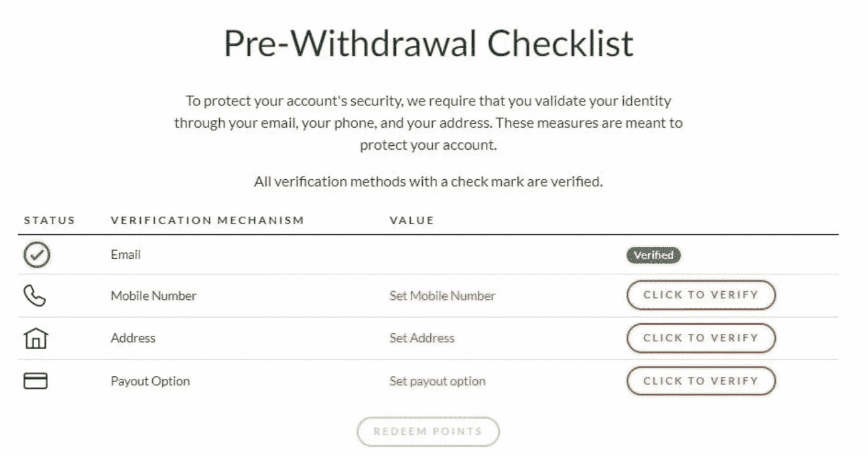Click the credit card icon beside Payout Option
This screenshot has height=456, width=868.
click(x=36, y=381)
